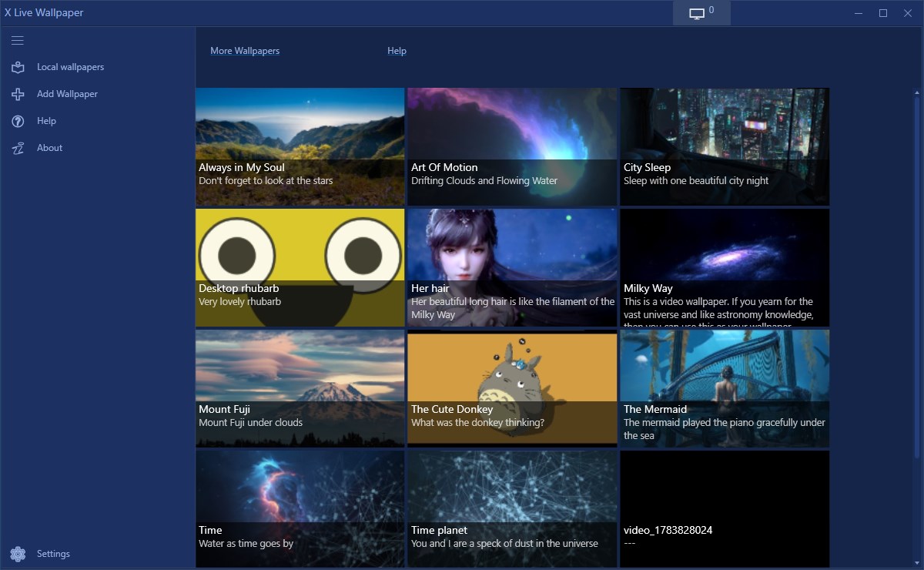Screen dimensions: 924x570
Task: Open the Time planet wallpaper
Action: (x=511, y=508)
